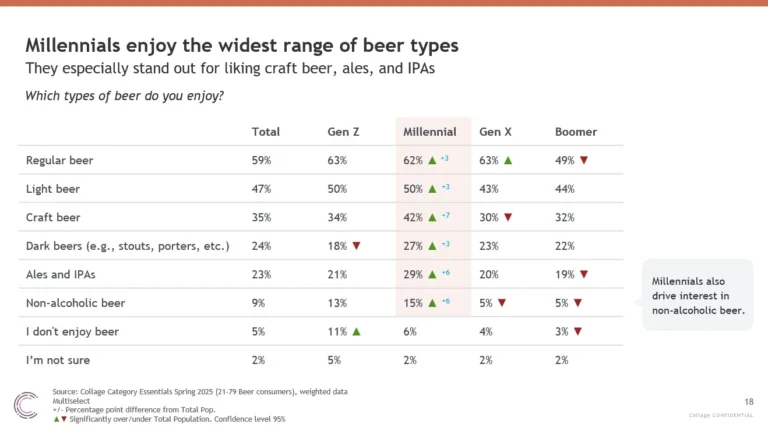Click the slide page number 18
This screenshot has width=768, height=431.
click(x=749, y=398)
